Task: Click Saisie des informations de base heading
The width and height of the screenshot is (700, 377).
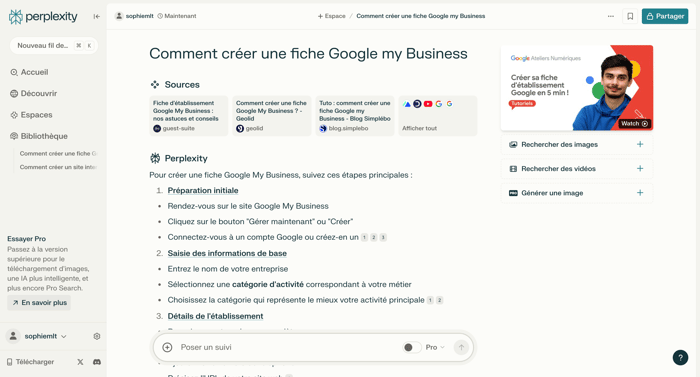Action: (227, 253)
